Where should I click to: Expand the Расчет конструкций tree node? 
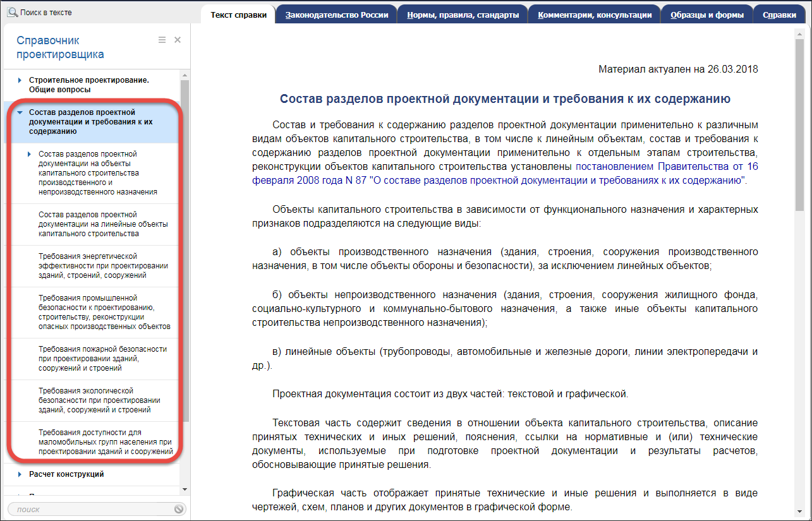click(20, 474)
